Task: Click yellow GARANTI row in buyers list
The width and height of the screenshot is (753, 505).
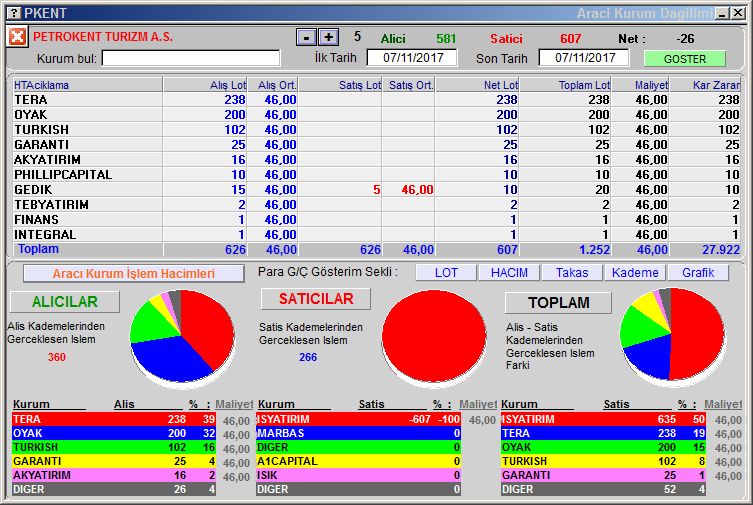Action: (x=114, y=461)
